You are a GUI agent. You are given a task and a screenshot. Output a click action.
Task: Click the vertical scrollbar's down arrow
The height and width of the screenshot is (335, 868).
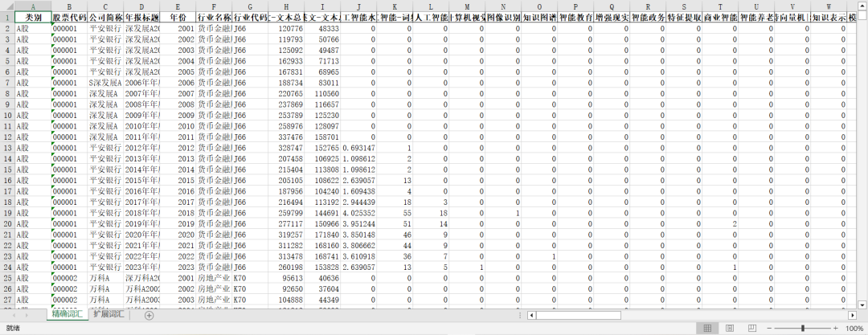coord(862,304)
